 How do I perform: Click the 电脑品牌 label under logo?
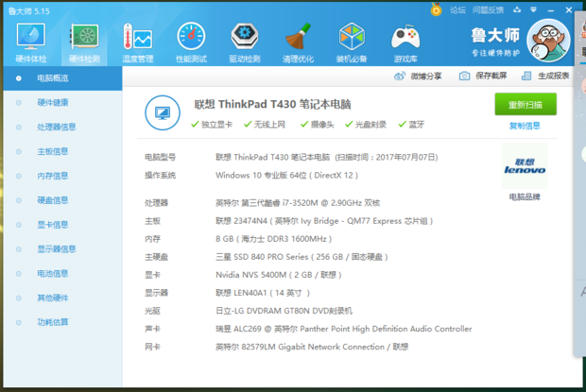(525, 196)
